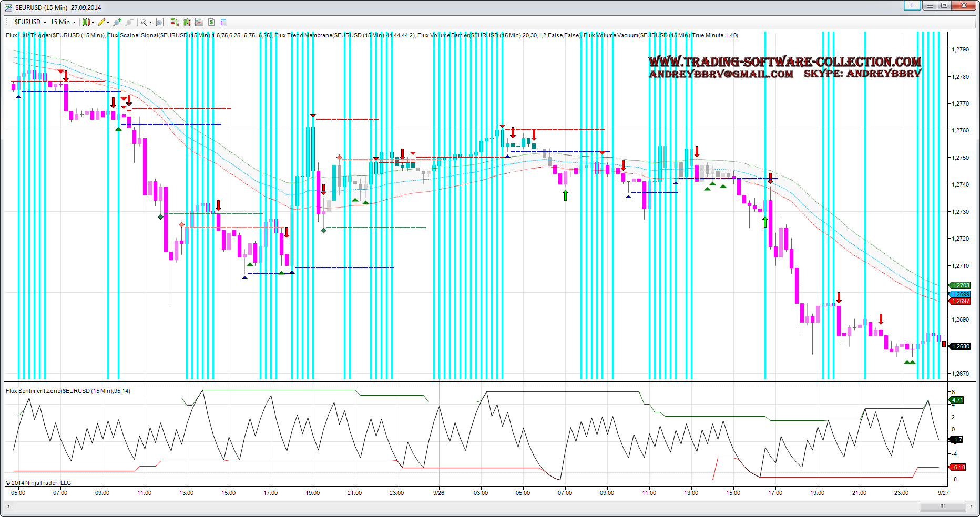
Task: Click the 1,2680 current price marker
Action: (x=961, y=346)
